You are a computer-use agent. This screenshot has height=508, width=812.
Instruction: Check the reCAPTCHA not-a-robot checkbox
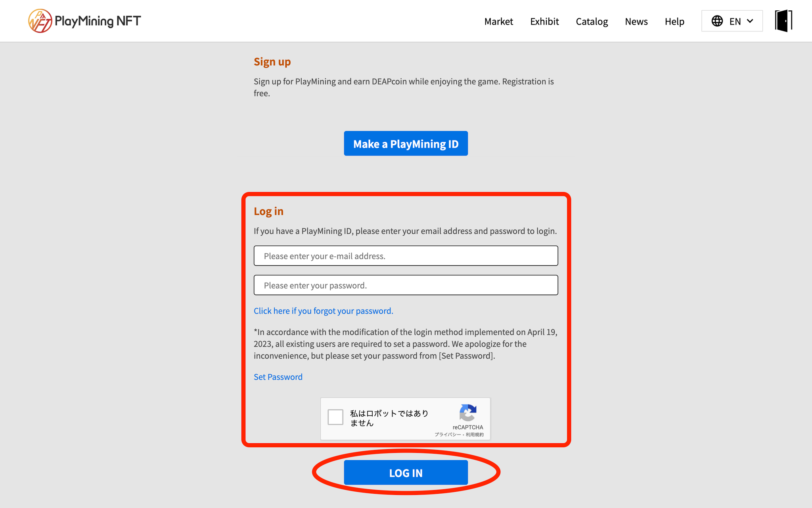(x=335, y=417)
